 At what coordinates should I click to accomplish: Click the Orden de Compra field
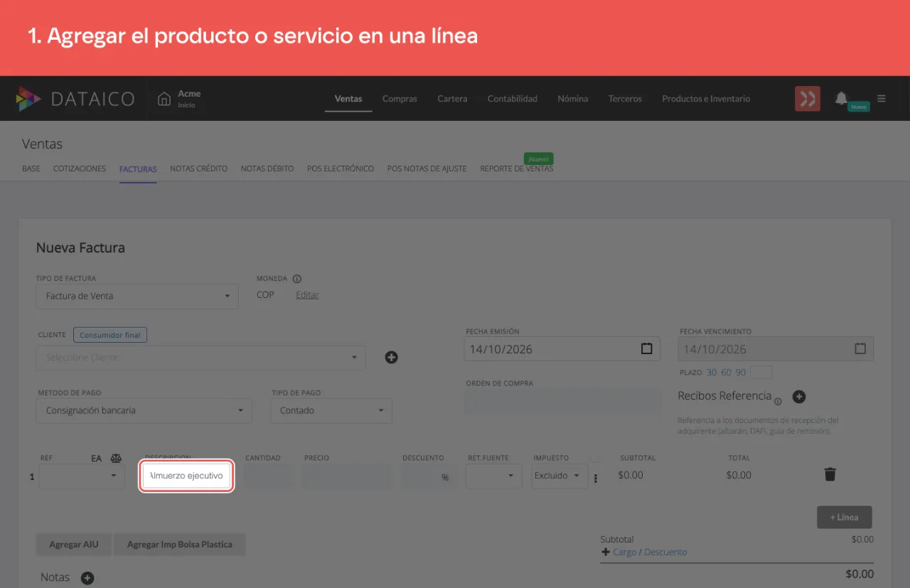(x=563, y=400)
